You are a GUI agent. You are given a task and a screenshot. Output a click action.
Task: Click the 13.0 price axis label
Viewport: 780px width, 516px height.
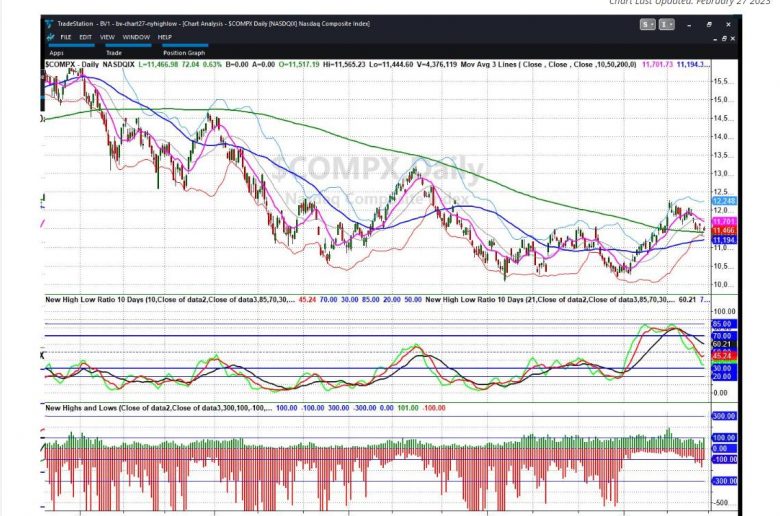(722, 174)
